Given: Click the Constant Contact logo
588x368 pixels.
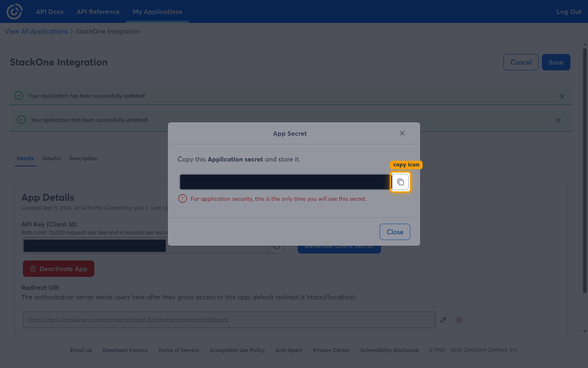Looking at the screenshot, I should 14,11.
